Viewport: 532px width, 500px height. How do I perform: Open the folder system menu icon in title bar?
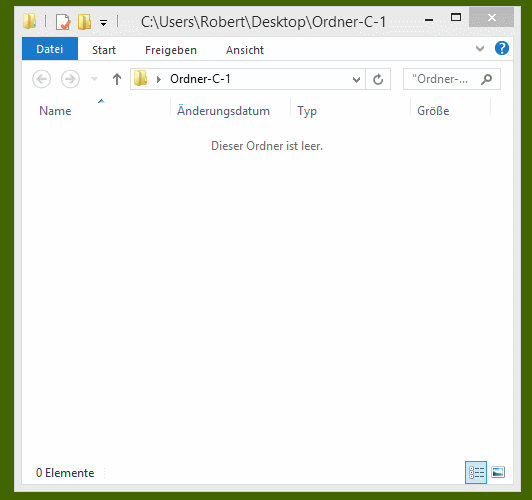[x=30, y=21]
